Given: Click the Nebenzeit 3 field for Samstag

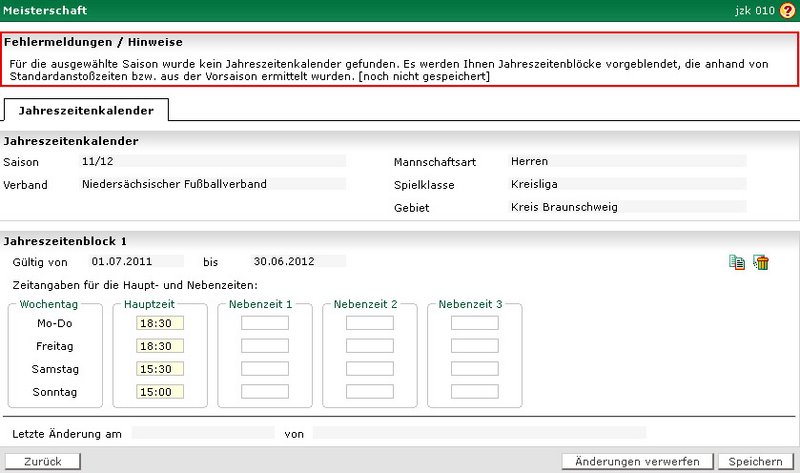Looking at the screenshot, I should click(474, 369).
